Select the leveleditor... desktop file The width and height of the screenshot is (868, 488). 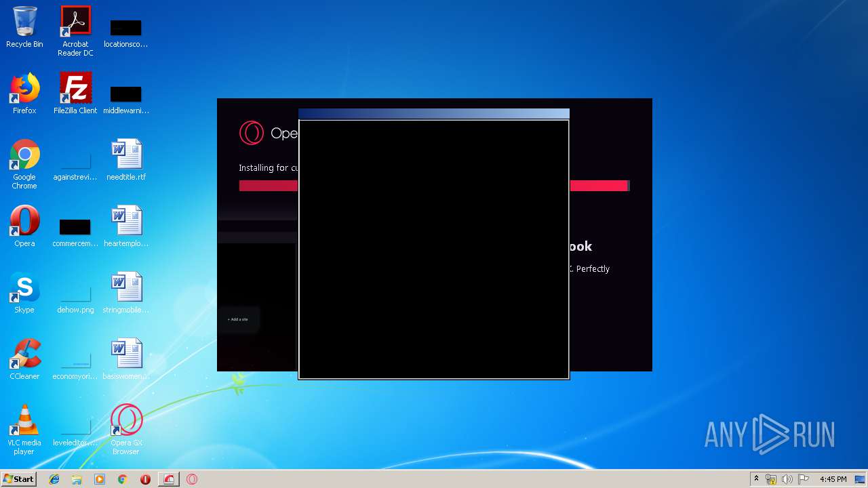pos(75,432)
